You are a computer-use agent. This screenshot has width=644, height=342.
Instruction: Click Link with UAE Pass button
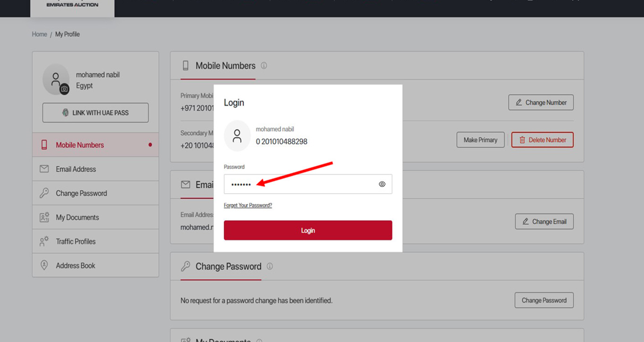click(95, 113)
